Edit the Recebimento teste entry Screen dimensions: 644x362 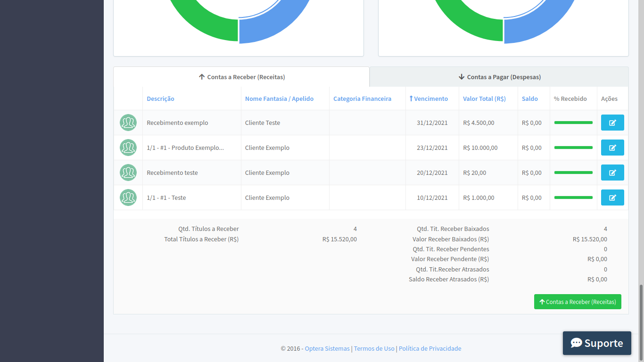click(612, 173)
